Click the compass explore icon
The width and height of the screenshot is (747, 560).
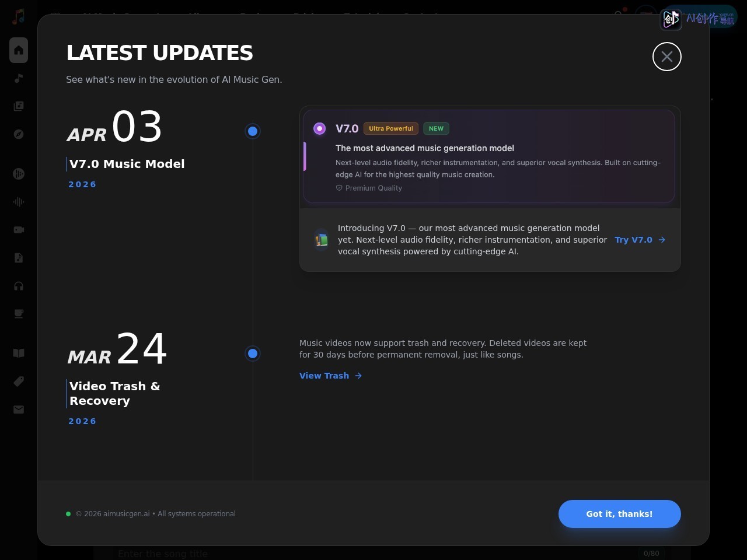point(19,134)
